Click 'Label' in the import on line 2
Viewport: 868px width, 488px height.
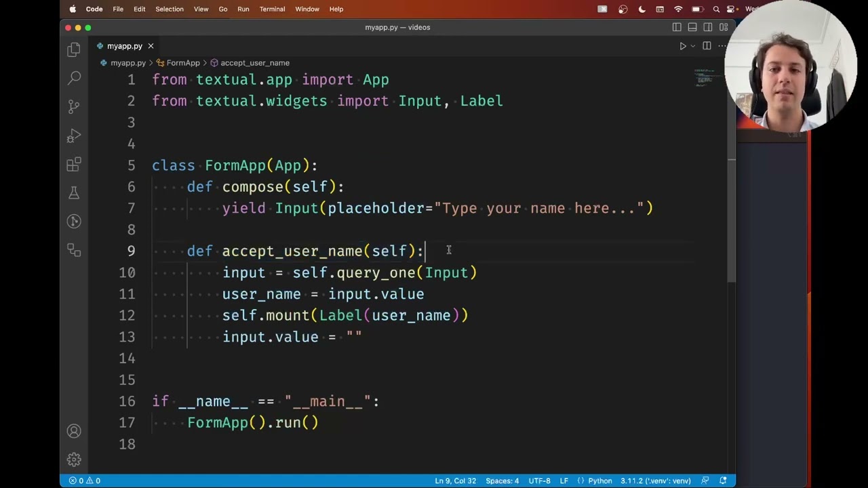click(x=481, y=100)
